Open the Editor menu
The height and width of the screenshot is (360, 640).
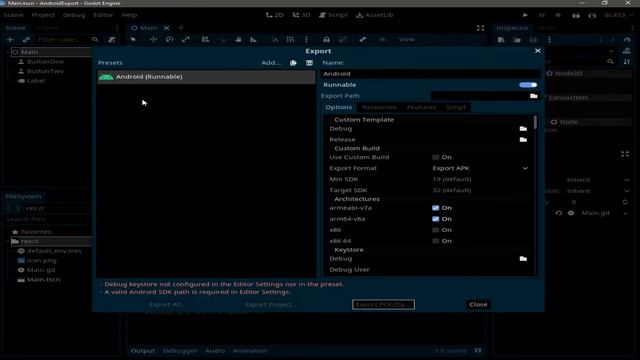click(103, 15)
